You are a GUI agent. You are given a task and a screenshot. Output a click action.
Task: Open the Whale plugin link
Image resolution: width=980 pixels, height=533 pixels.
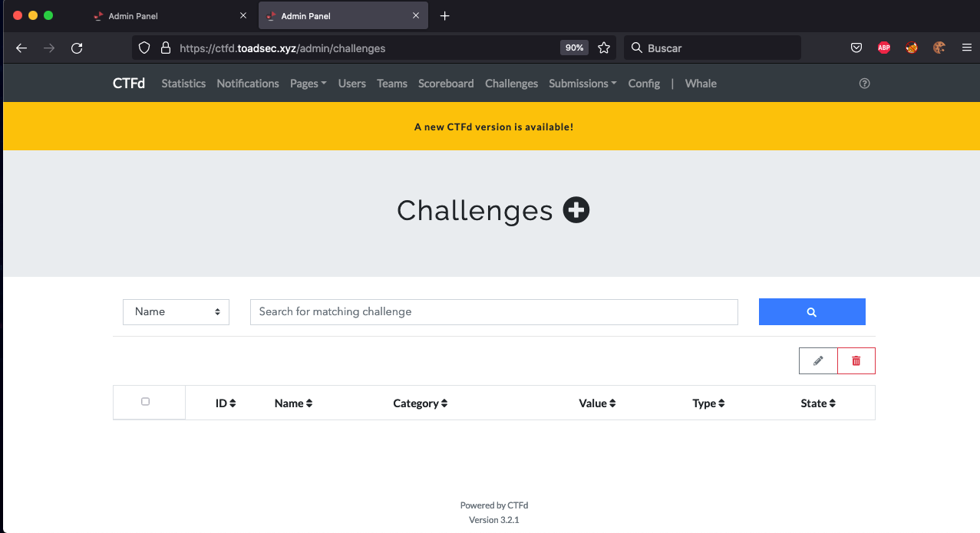tap(701, 84)
